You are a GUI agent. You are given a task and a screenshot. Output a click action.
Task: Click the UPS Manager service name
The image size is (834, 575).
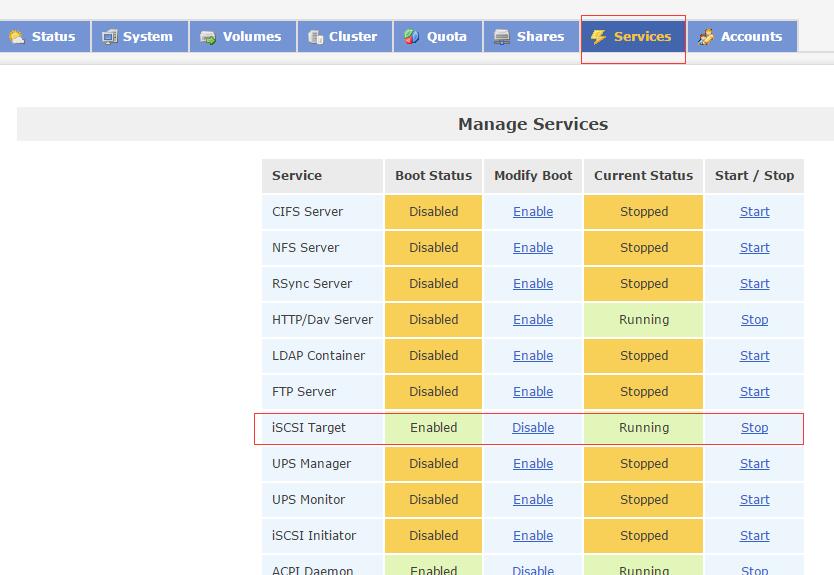coord(311,464)
